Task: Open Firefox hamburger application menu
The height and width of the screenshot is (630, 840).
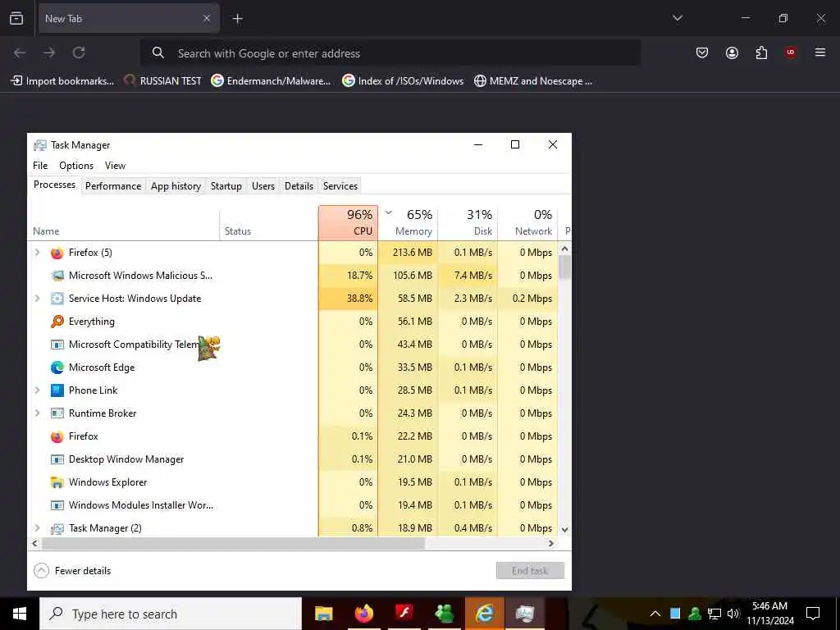Action: click(819, 52)
